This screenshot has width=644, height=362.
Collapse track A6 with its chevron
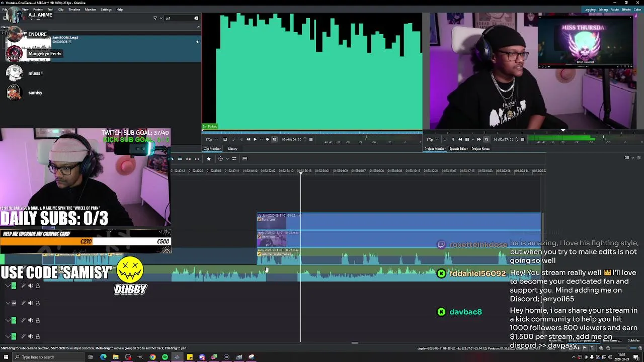(8, 336)
